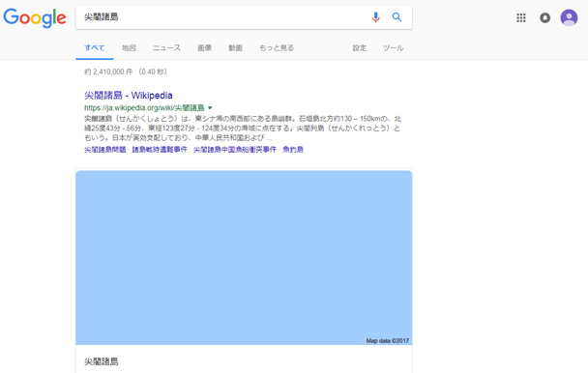588x373 pixels.
Task: Open the 尖閣諸島 - Wikipedia result
Action: click(129, 96)
